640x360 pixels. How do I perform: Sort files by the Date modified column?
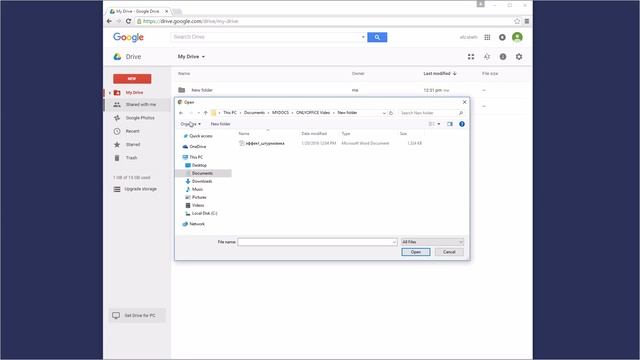click(x=314, y=134)
